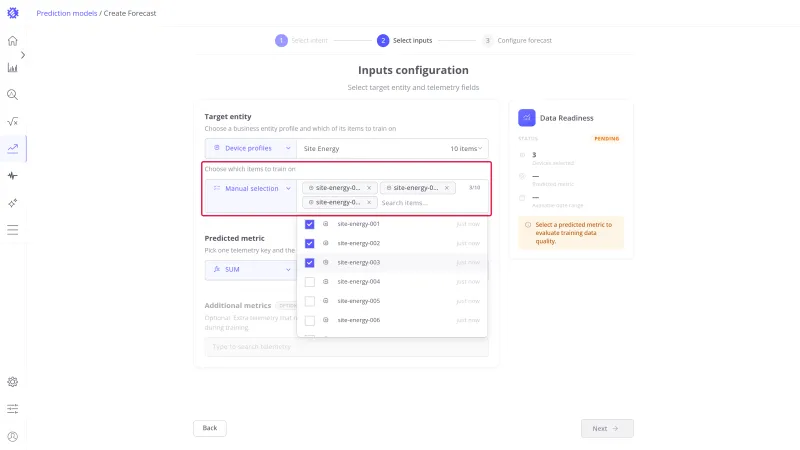
Task: Remove the second site-energy chip on top row
Action: tap(446, 188)
